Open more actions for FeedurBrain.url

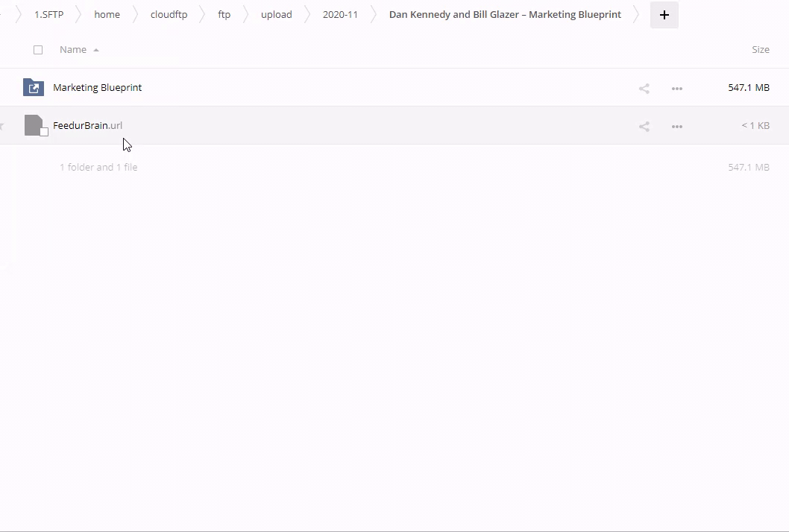[x=676, y=127]
